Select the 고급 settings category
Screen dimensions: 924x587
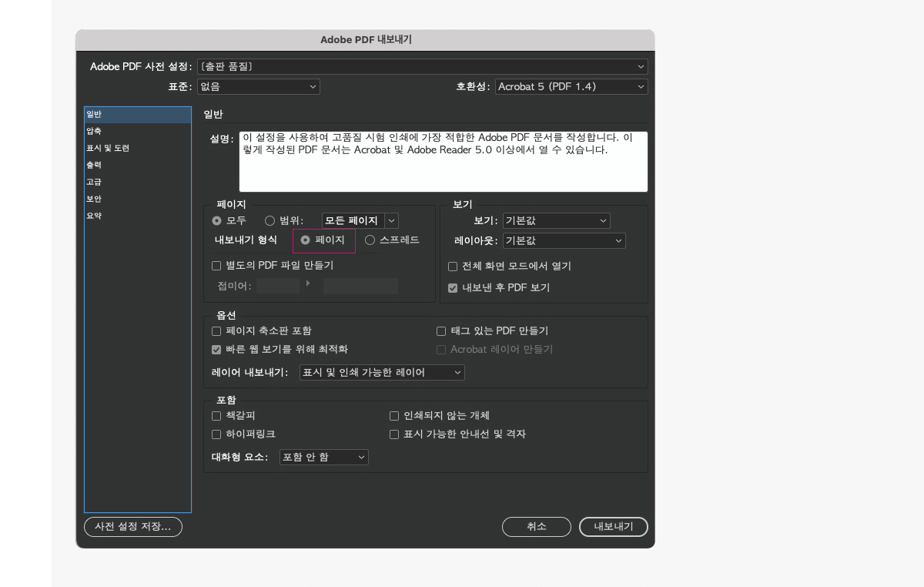tap(95, 182)
